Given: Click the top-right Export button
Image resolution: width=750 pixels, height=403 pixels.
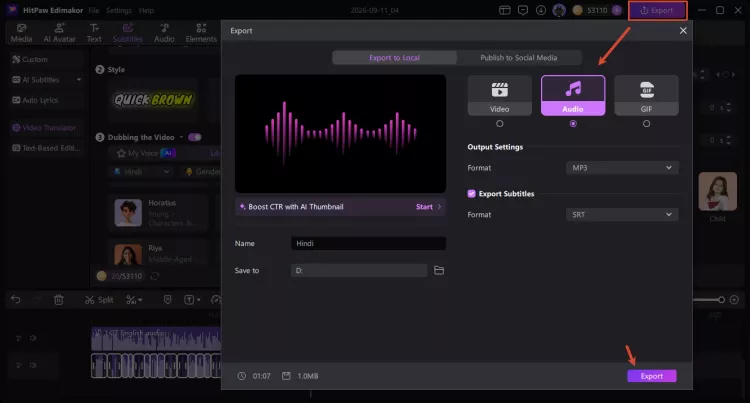Looking at the screenshot, I should [657, 11].
